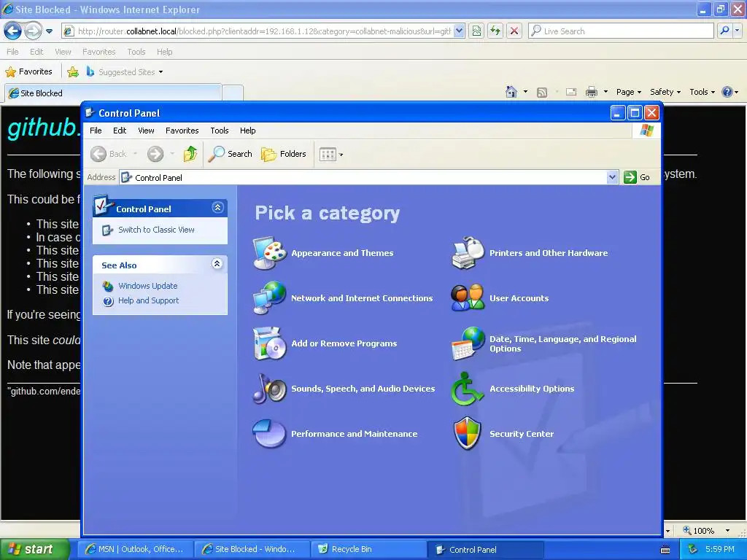Open Printers and Other Hardware icon
The height and width of the screenshot is (560, 747).
point(468,253)
